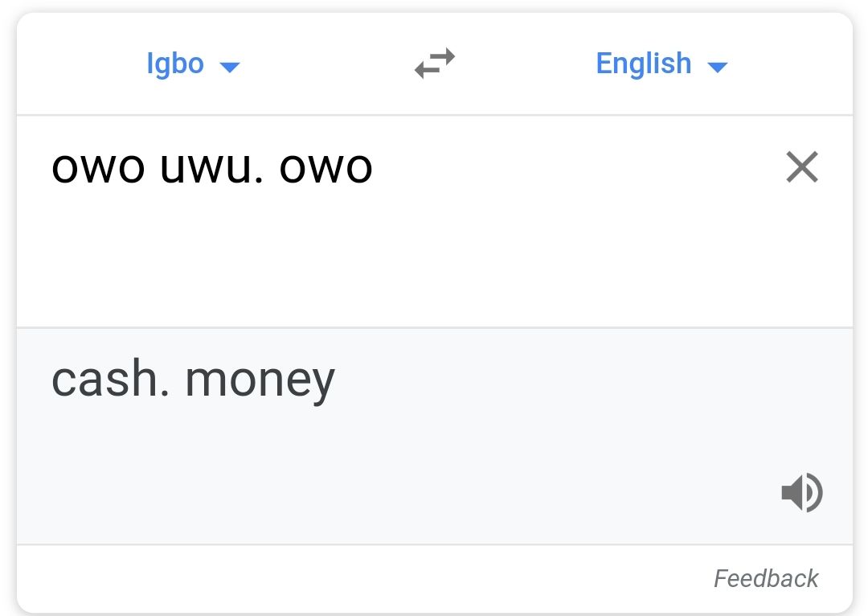Screen dimensions: 868x616
Task: Expand the chevron next to Igbo
Action: pos(229,66)
